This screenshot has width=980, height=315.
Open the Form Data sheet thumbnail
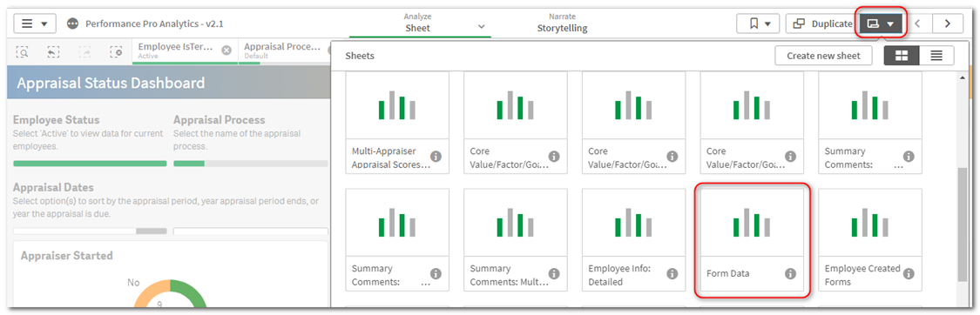point(752,239)
